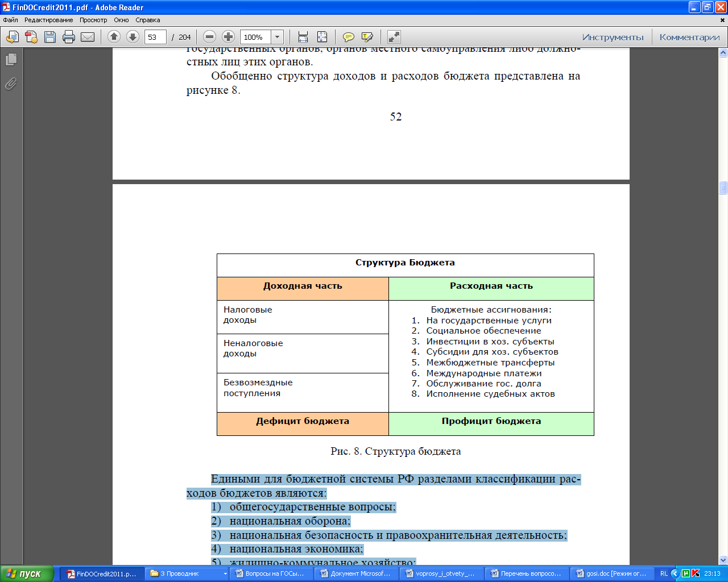This screenshot has width=728, height=582.
Task: Click the Доходная часть cell
Action: 303,289
